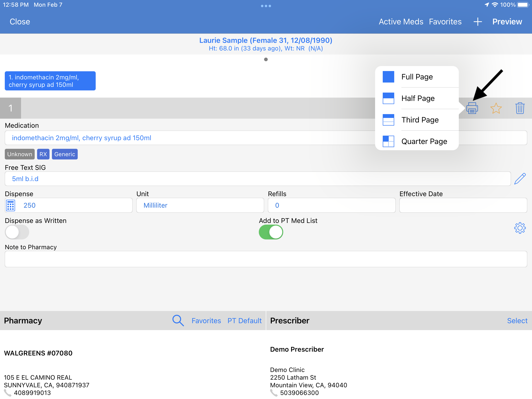Viewport: 532px width, 399px height.
Task: Turn off Add to PT Med List
Action: pyautogui.click(x=271, y=232)
